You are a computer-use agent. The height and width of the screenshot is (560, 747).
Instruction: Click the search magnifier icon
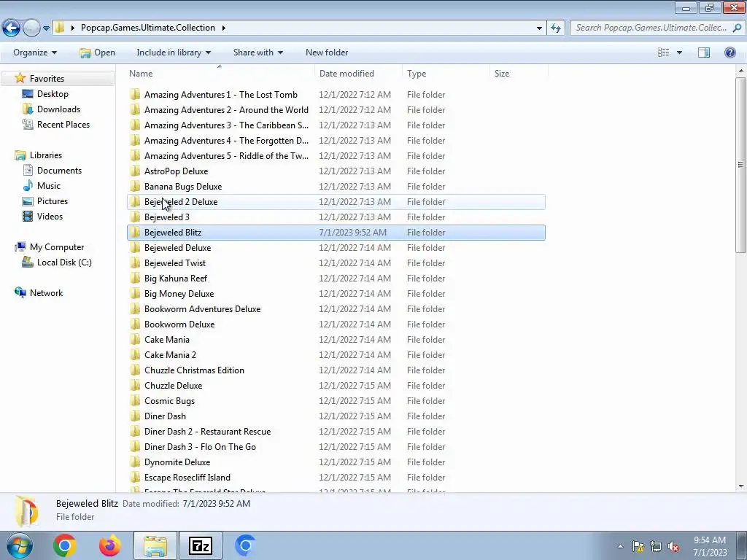click(x=737, y=28)
